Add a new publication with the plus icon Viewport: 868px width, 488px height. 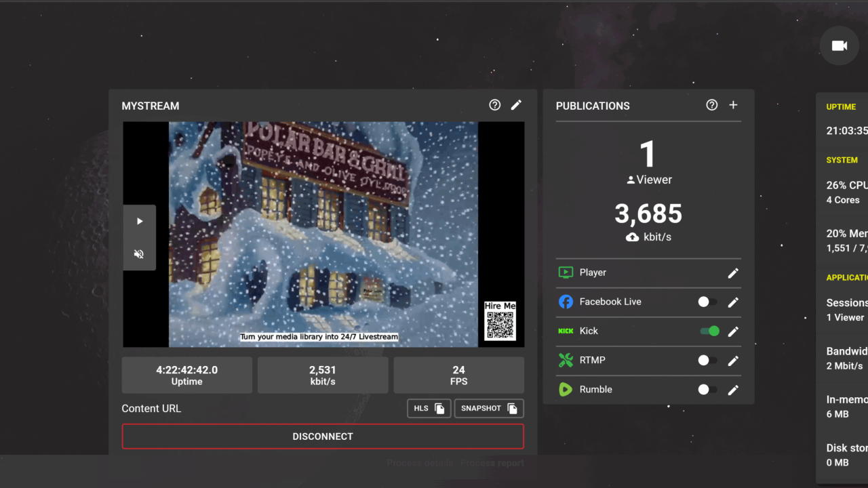[733, 105]
